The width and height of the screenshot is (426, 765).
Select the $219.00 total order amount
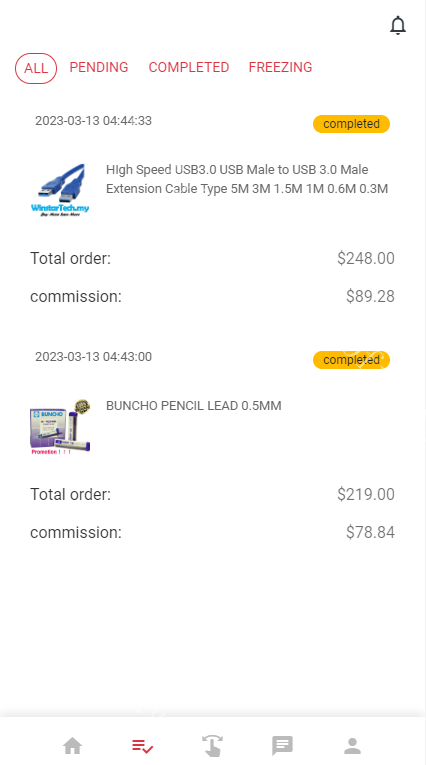pyautogui.click(x=366, y=494)
